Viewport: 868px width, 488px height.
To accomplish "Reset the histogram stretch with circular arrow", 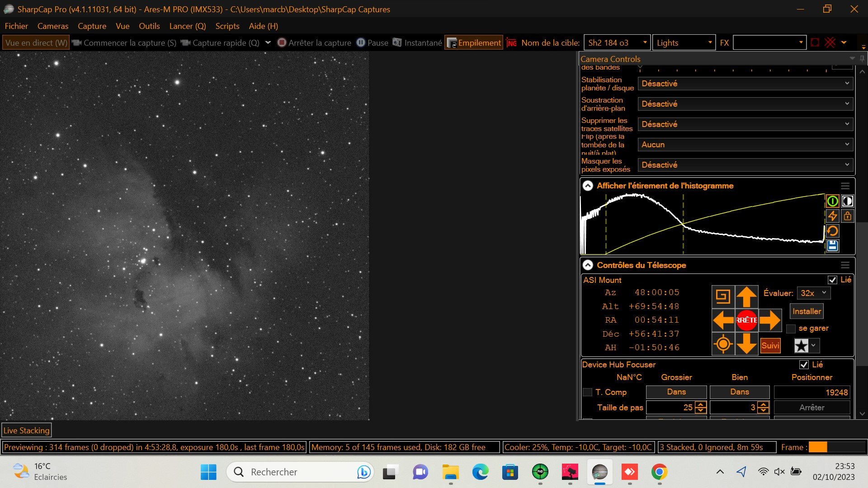I will point(832,231).
